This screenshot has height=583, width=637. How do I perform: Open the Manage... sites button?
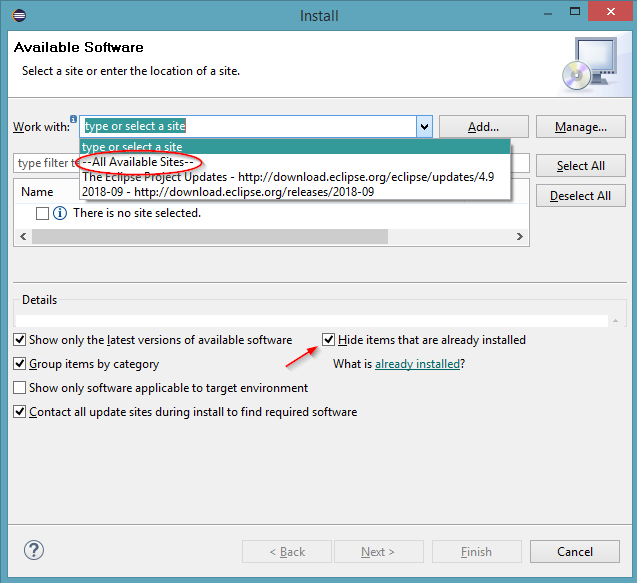(580, 127)
